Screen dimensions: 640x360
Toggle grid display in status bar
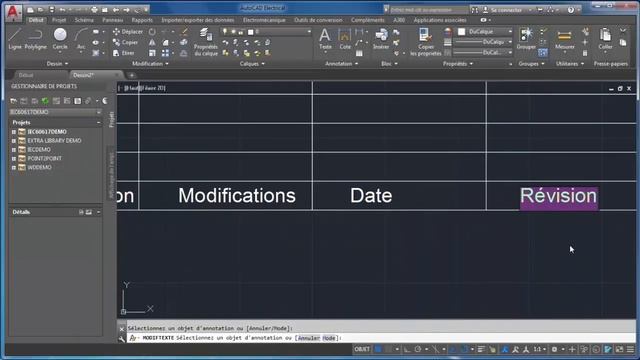coord(378,349)
